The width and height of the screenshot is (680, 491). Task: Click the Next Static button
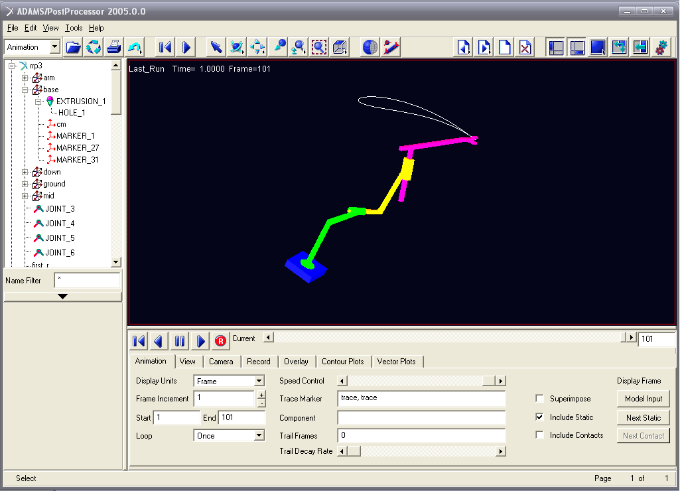[x=645, y=417]
